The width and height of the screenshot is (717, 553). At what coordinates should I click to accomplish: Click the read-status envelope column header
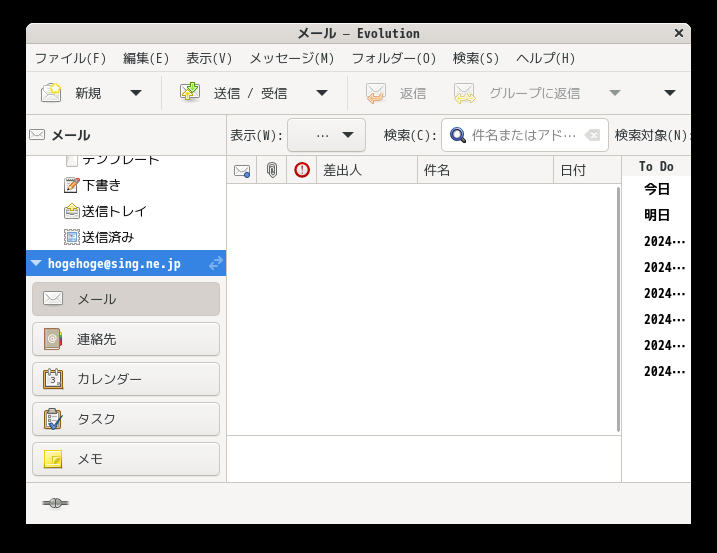tap(241, 171)
